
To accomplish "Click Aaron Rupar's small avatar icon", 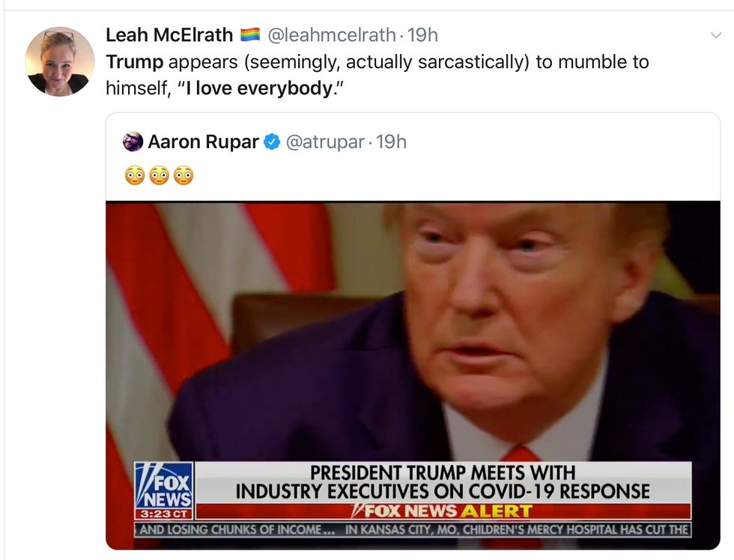I will [x=133, y=141].
